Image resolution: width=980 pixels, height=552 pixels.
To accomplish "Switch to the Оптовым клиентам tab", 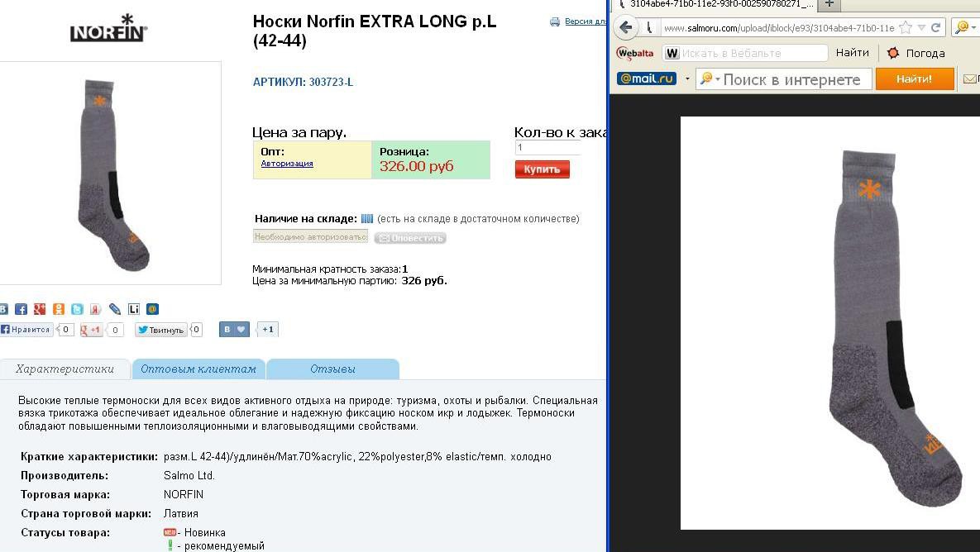I will 198,369.
